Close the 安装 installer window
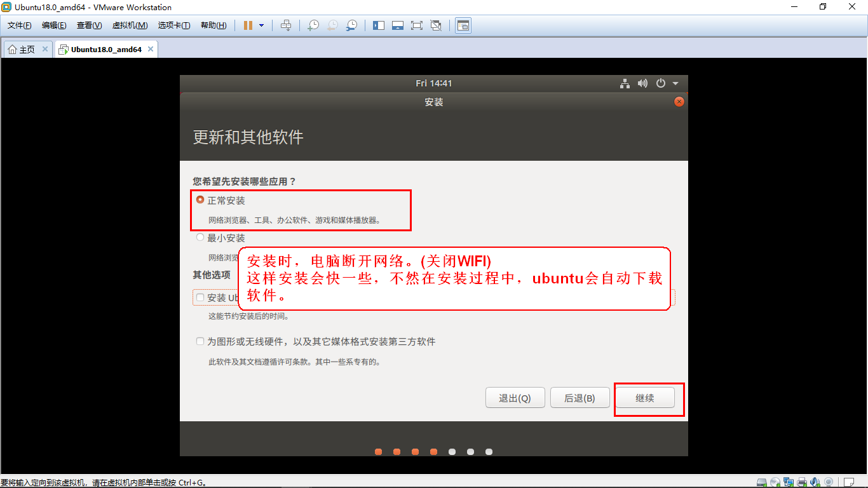Screen dimensions: 868x488 point(679,102)
